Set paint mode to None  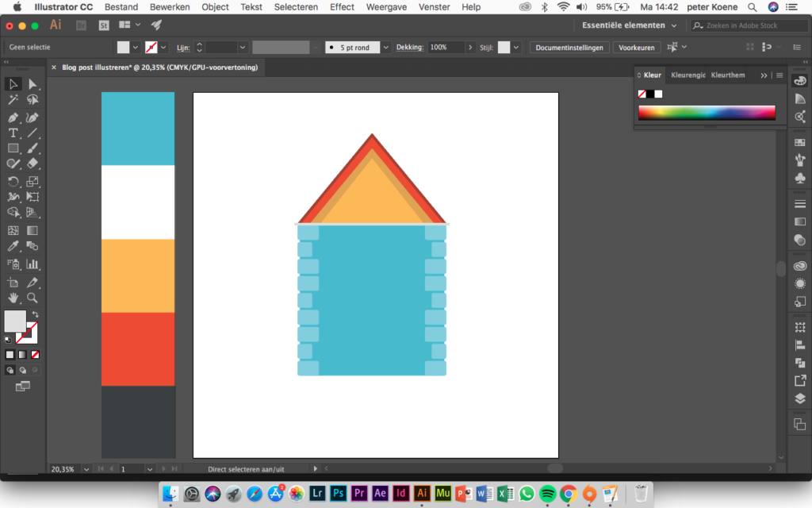click(x=35, y=355)
